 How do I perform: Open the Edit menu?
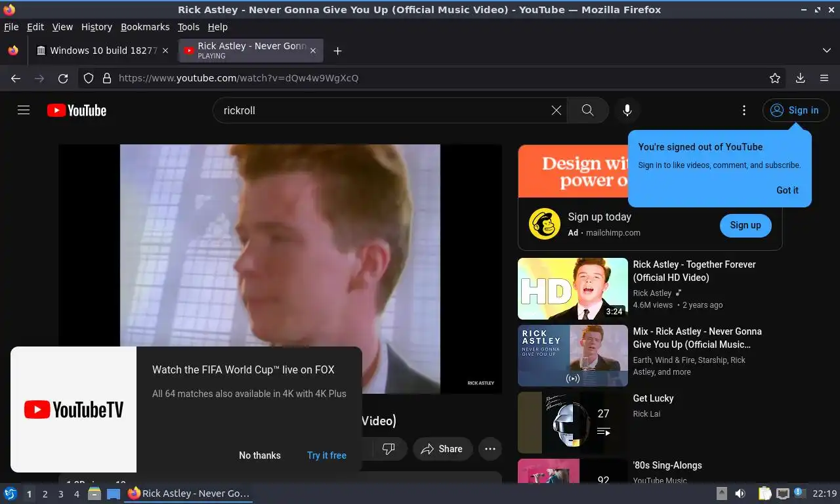35,27
